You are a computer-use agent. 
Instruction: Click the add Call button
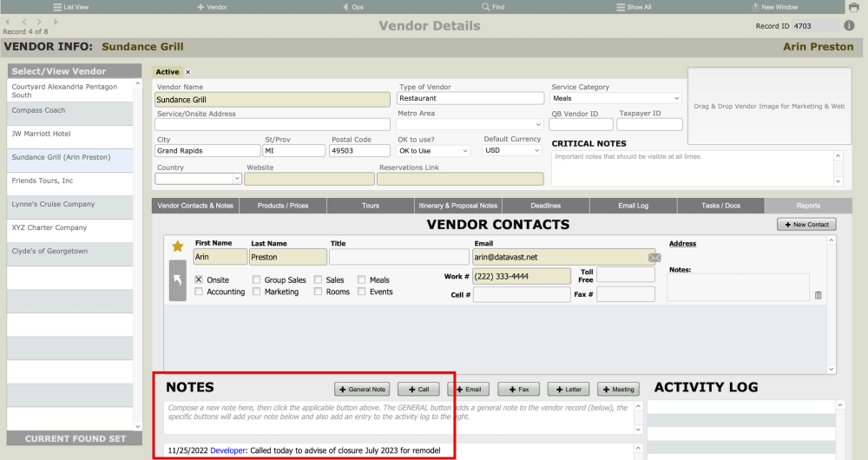tap(418, 389)
